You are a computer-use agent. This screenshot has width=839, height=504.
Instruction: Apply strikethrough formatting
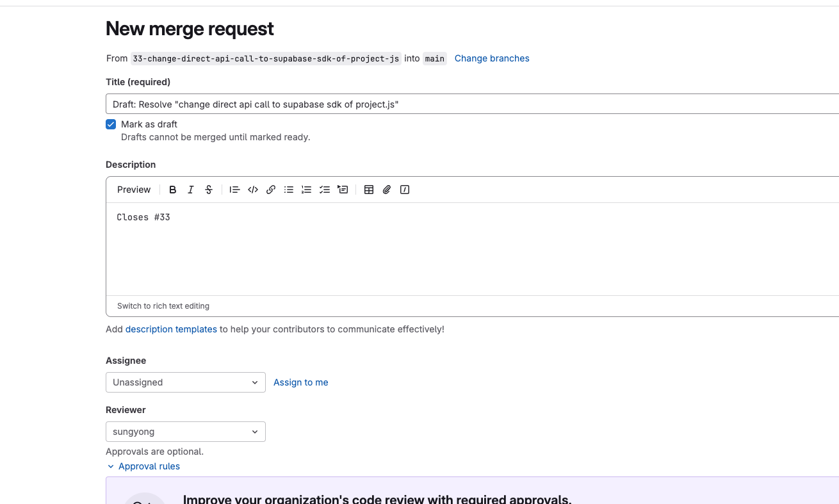pos(209,190)
